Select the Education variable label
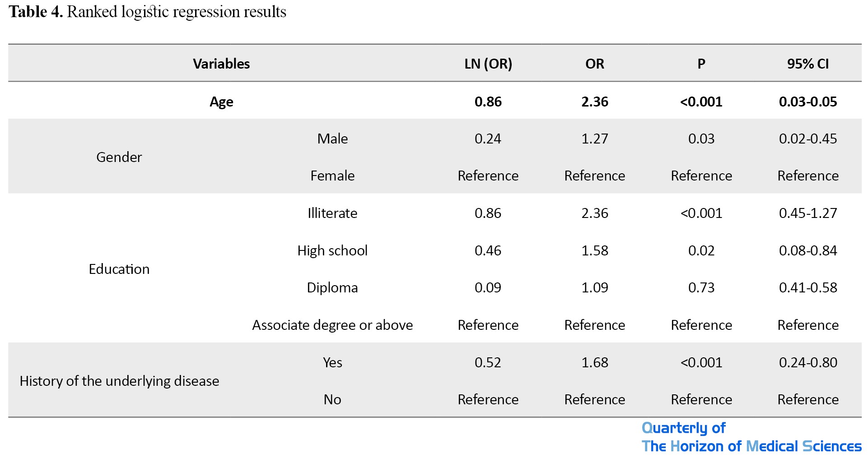The width and height of the screenshot is (868, 458). 119,269
